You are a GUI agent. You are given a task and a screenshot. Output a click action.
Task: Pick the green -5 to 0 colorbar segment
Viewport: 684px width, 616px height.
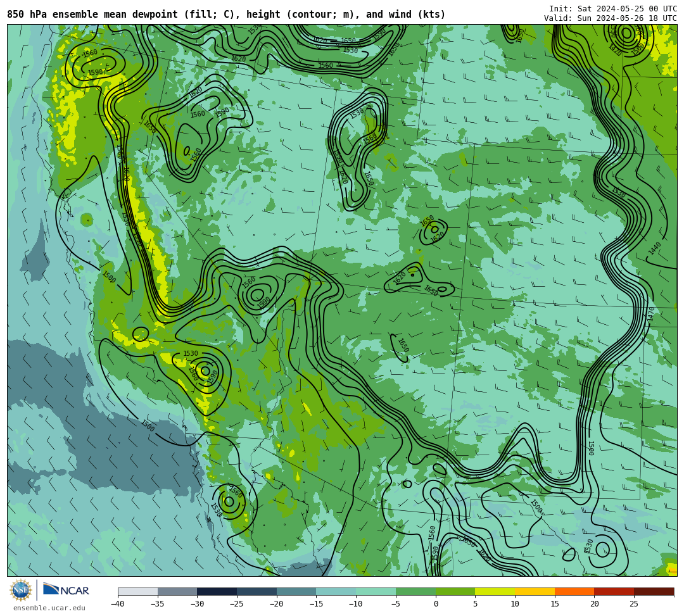pyautogui.click(x=415, y=591)
